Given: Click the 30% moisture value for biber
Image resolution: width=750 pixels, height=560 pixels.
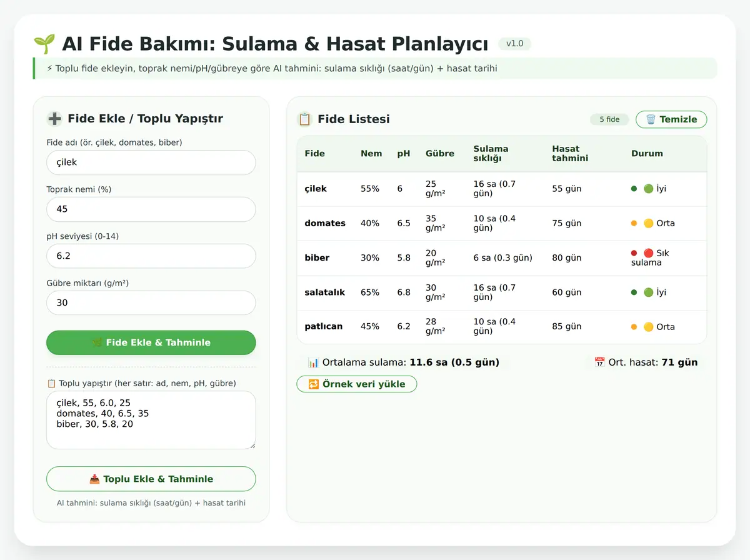Looking at the screenshot, I should click(x=370, y=257).
